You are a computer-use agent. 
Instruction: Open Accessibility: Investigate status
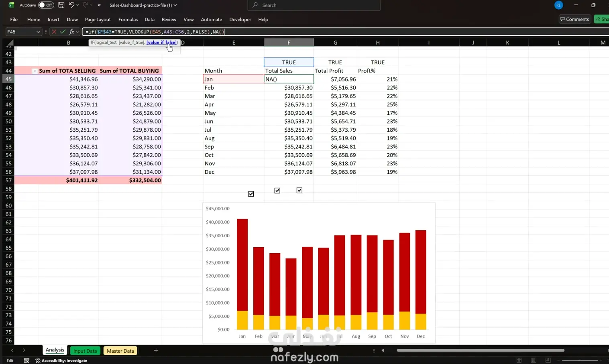point(61,360)
